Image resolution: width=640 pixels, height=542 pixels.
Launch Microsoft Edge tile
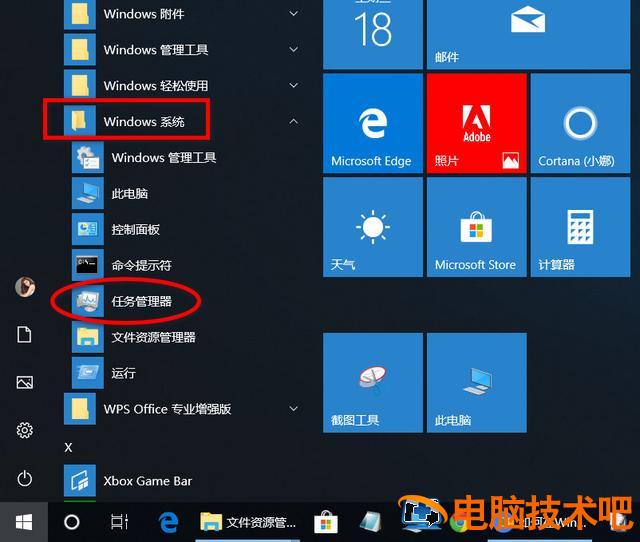[373, 123]
